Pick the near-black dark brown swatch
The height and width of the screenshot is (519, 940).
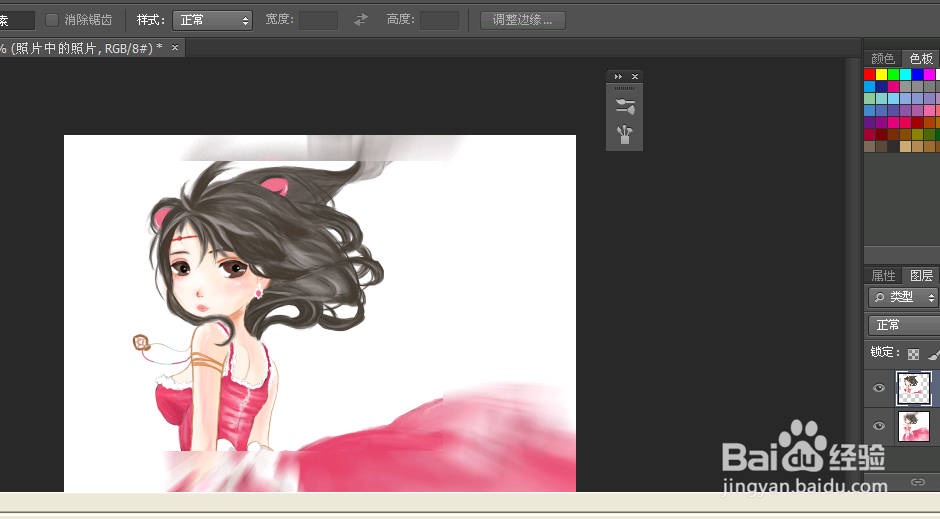893,146
